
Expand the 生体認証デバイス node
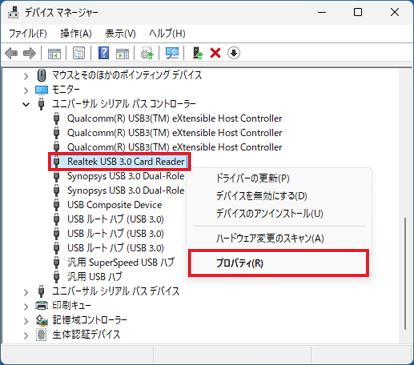click(26, 335)
